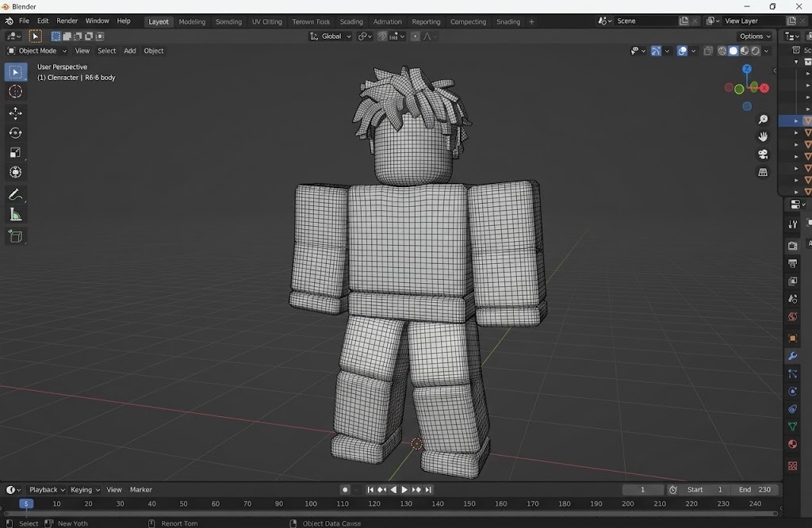Open the Global orientation dropdown
812x528 pixels.
pos(331,36)
